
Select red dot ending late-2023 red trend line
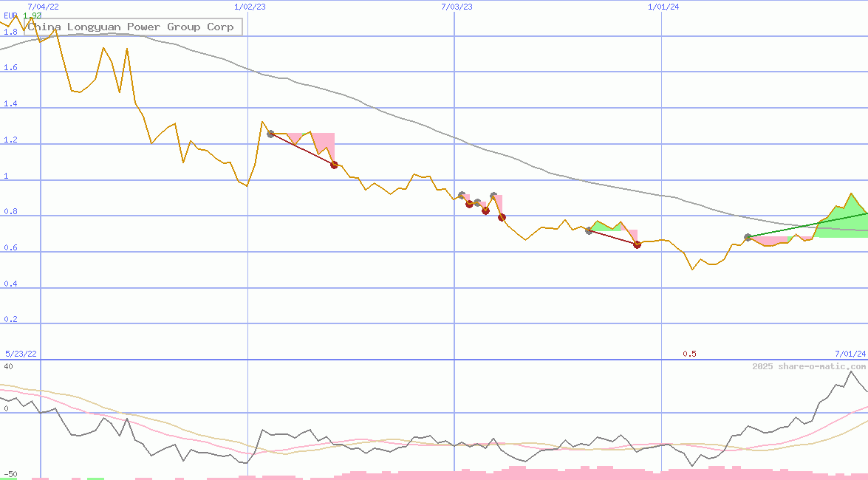point(637,244)
